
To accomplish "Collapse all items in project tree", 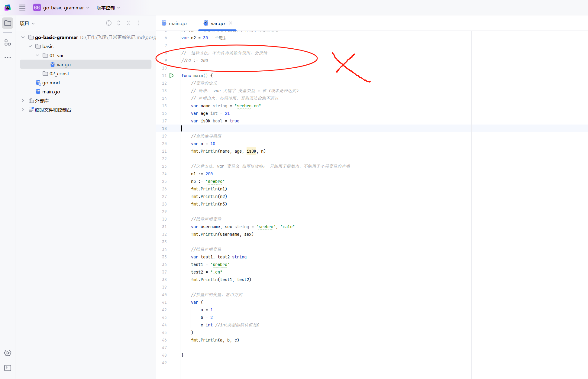I will 128,23.
